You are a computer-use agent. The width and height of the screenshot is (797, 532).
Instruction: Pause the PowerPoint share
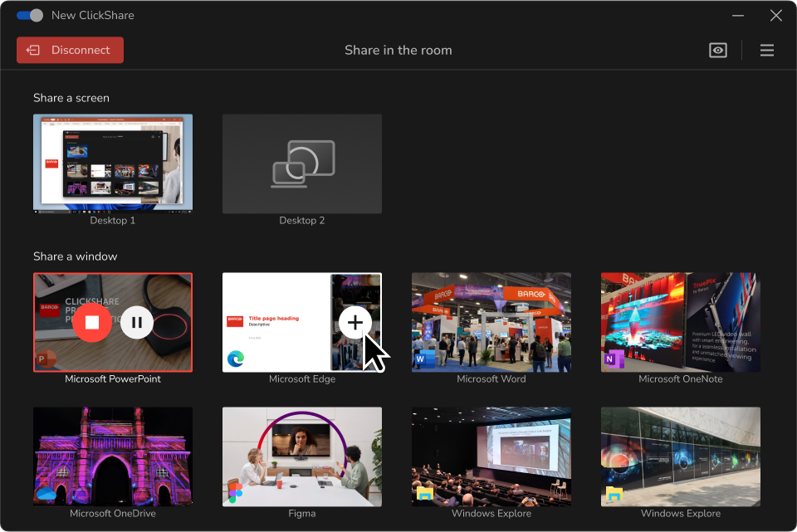pos(136,322)
